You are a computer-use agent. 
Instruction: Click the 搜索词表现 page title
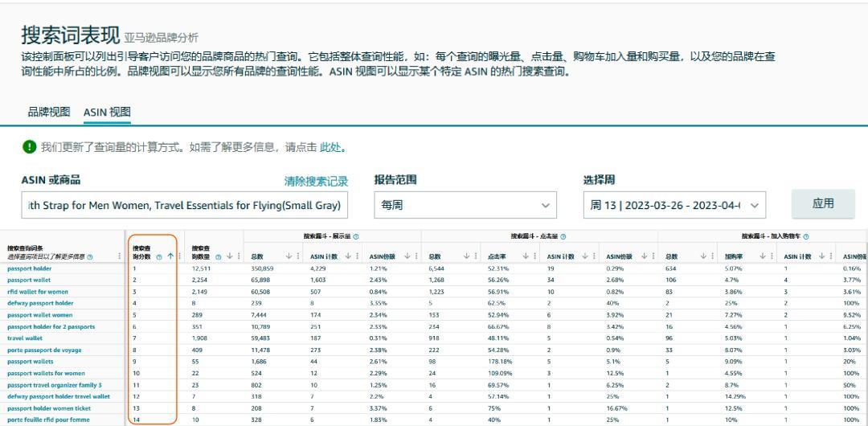(x=70, y=35)
